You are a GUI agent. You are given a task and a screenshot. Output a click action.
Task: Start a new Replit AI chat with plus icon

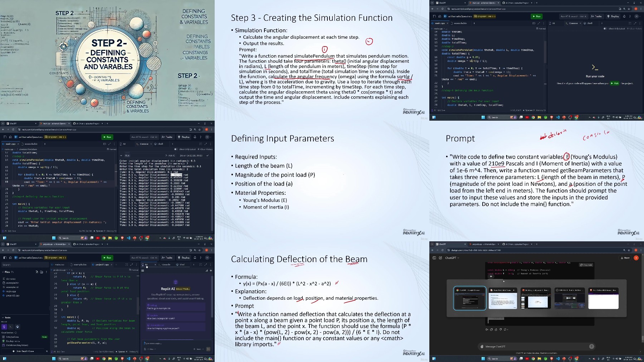[x=211, y=271]
